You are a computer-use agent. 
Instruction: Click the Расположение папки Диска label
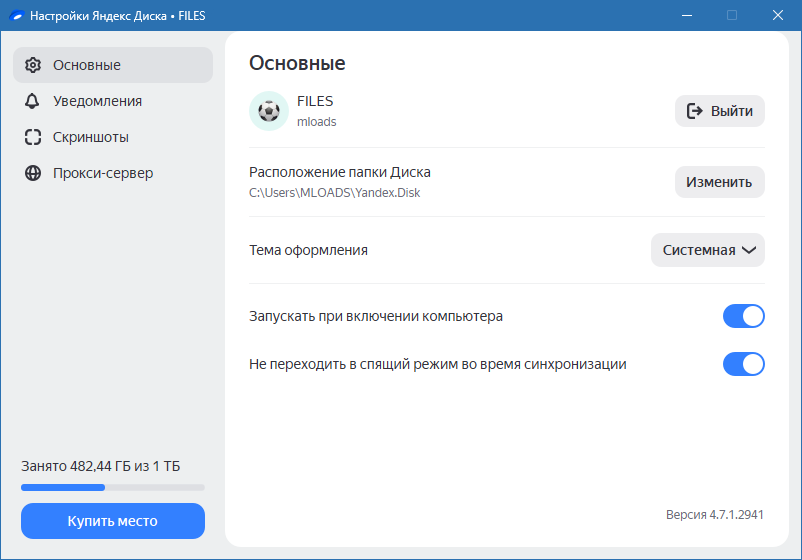(340, 172)
